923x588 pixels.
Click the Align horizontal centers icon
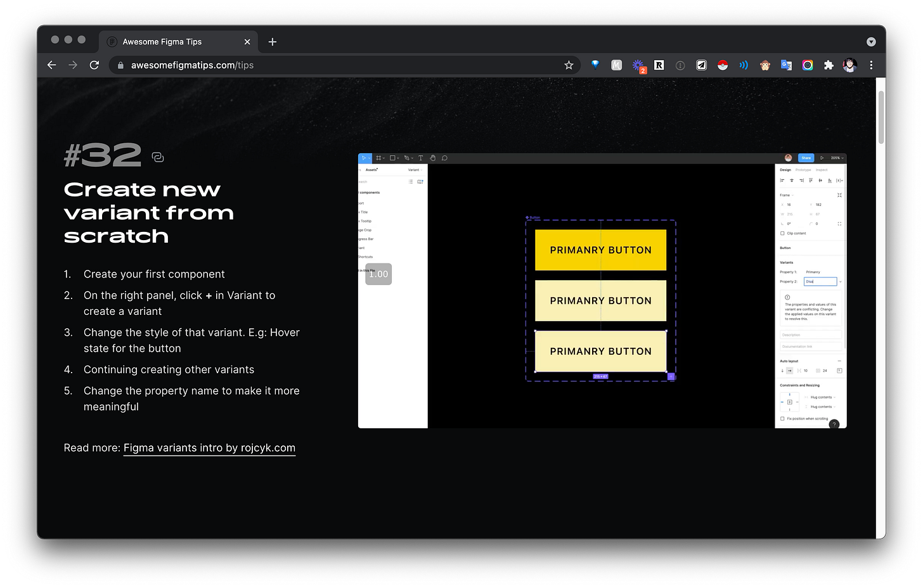coord(792,181)
